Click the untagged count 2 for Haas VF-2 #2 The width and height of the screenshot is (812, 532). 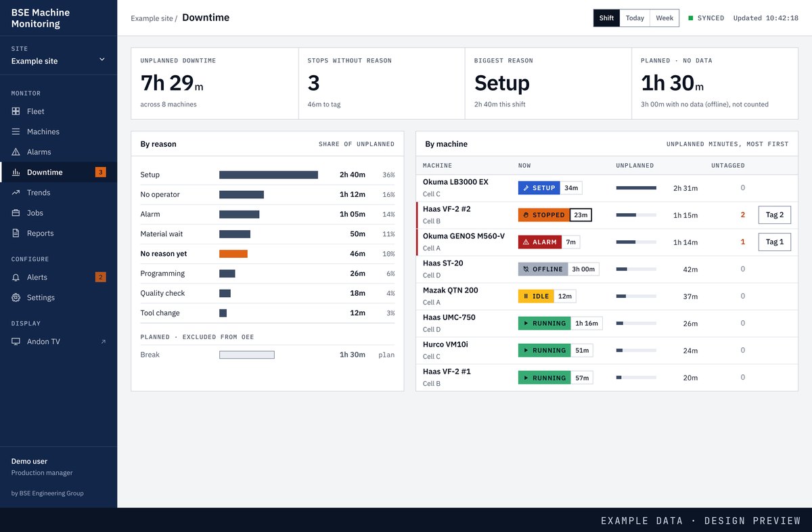[x=742, y=215]
